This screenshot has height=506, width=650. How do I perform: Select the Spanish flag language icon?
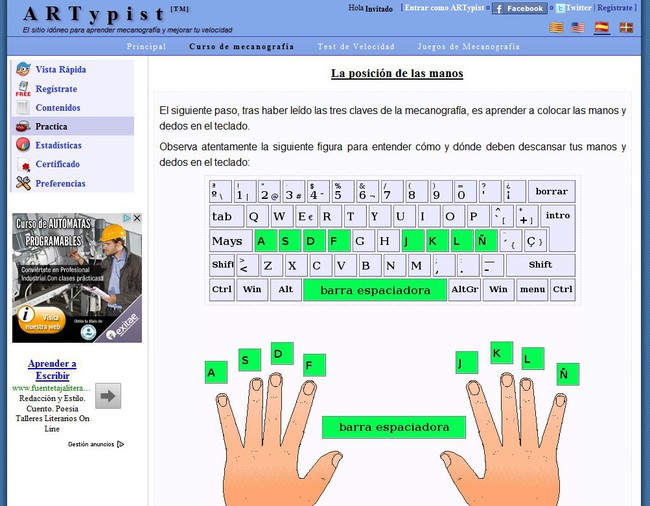click(x=601, y=27)
